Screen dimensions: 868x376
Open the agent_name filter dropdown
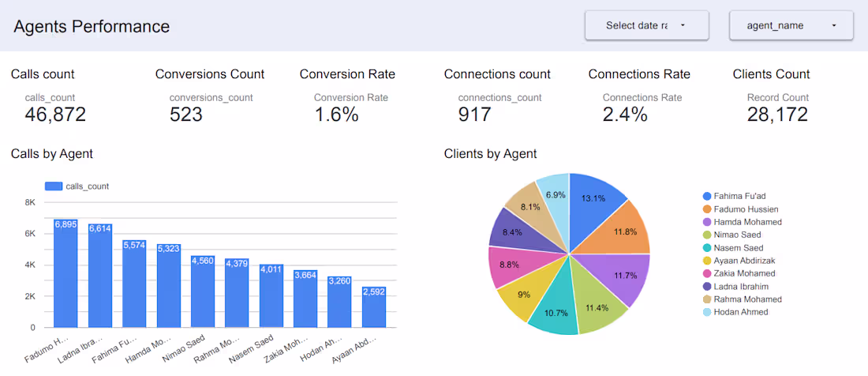coord(791,25)
